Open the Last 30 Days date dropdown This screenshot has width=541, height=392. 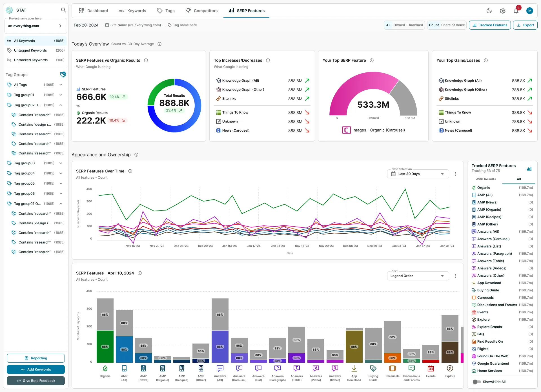[417, 174]
